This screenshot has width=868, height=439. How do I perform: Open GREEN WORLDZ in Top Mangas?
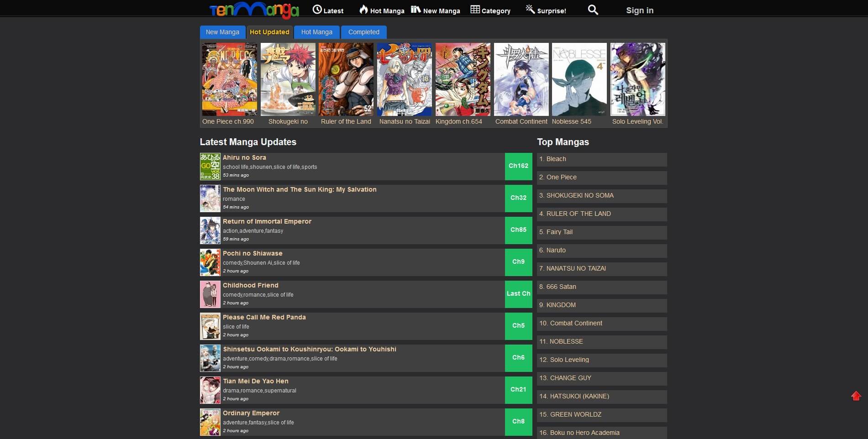point(602,415)
